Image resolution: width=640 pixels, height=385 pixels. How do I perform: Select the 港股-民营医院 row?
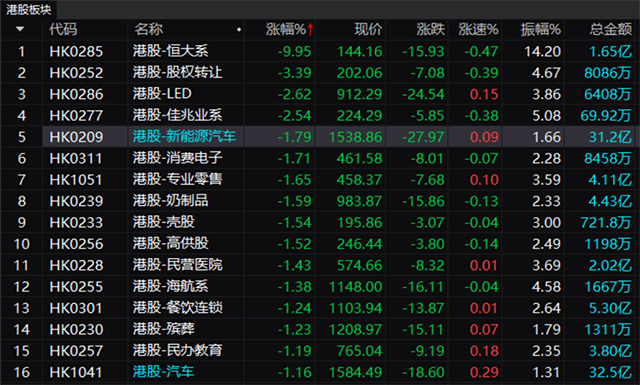coord(320,265)
